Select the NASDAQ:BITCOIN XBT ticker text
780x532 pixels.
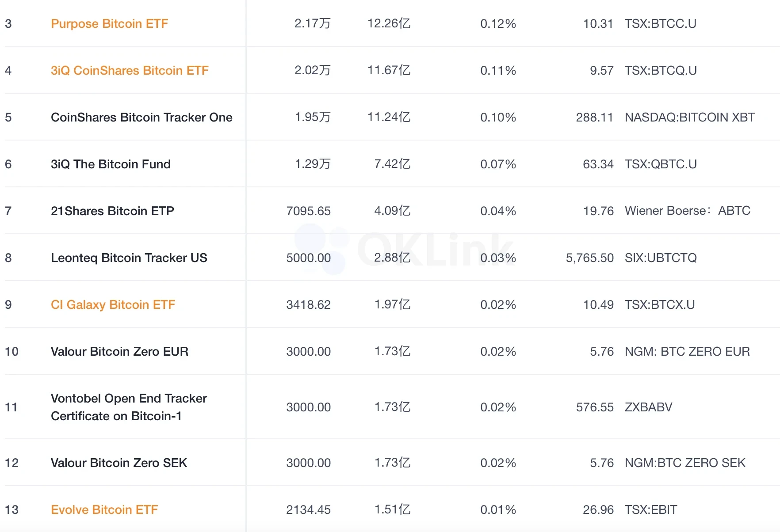tap(689, 118)
